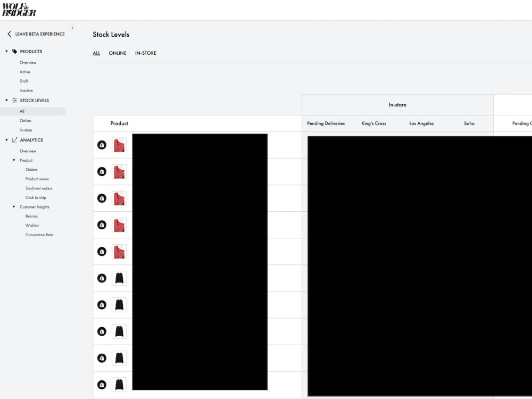This screenshot has height=399, width=532.
Task: Open Click to ship analytics
Action: click(36, 197)
